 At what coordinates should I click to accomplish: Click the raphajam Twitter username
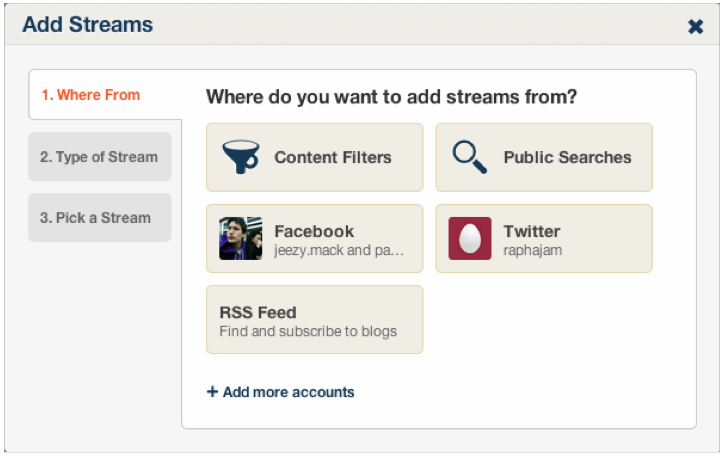532,250
